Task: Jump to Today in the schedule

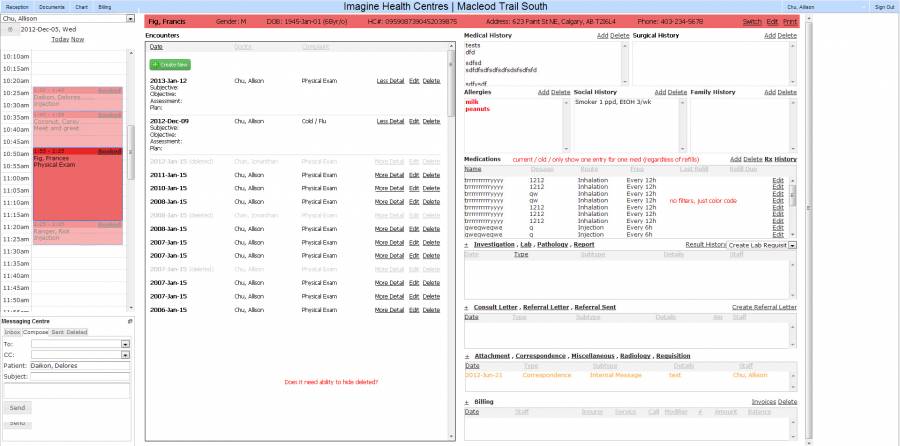Action: coord(60,40)
